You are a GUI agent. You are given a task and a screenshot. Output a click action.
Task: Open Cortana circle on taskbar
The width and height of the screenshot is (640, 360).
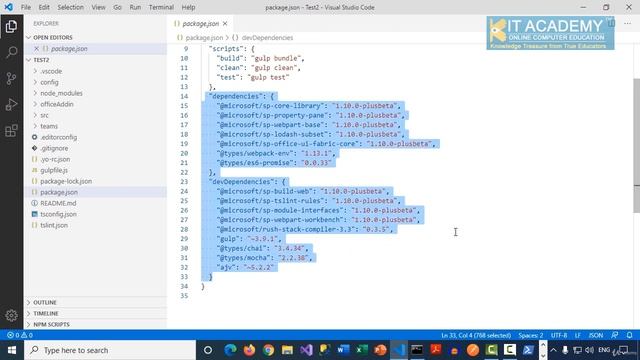(208, 350)
